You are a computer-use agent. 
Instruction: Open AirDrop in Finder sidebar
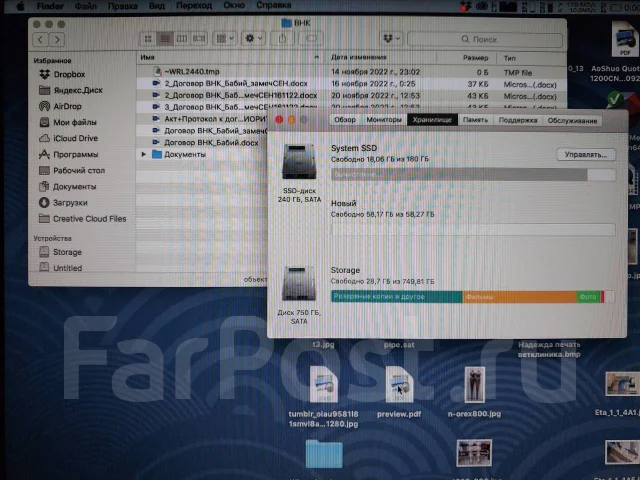click(60, 107)
